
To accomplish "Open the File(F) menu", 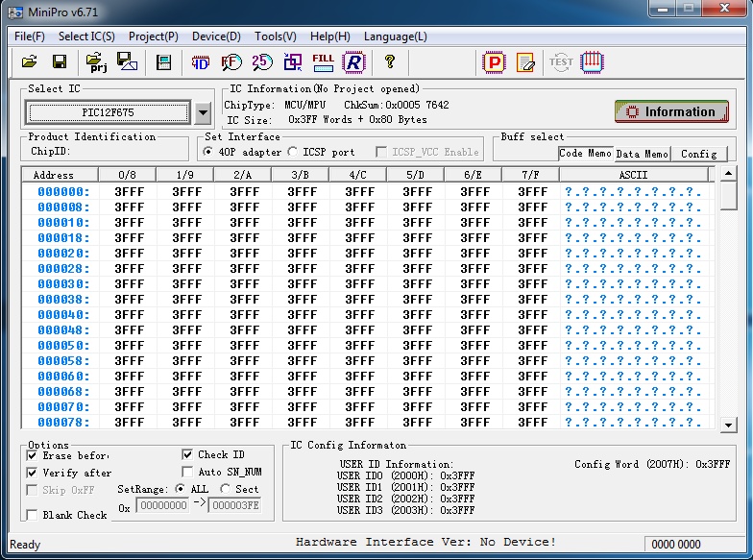I will click(x=29, y=37).
